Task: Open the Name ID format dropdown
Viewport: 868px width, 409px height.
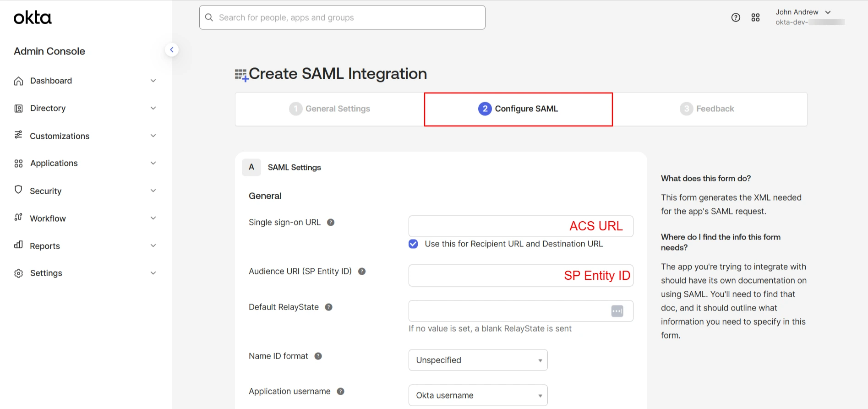Action: (x=478, y=360)
